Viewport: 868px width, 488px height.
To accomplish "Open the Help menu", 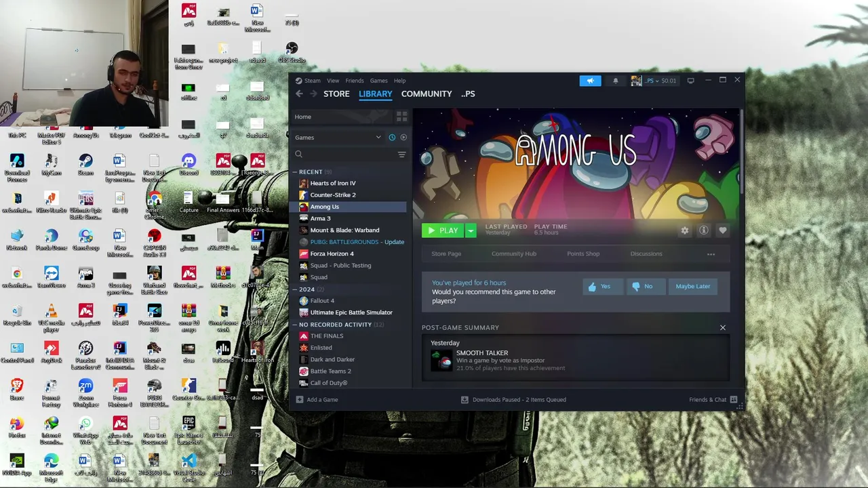I will coord(399,81).
